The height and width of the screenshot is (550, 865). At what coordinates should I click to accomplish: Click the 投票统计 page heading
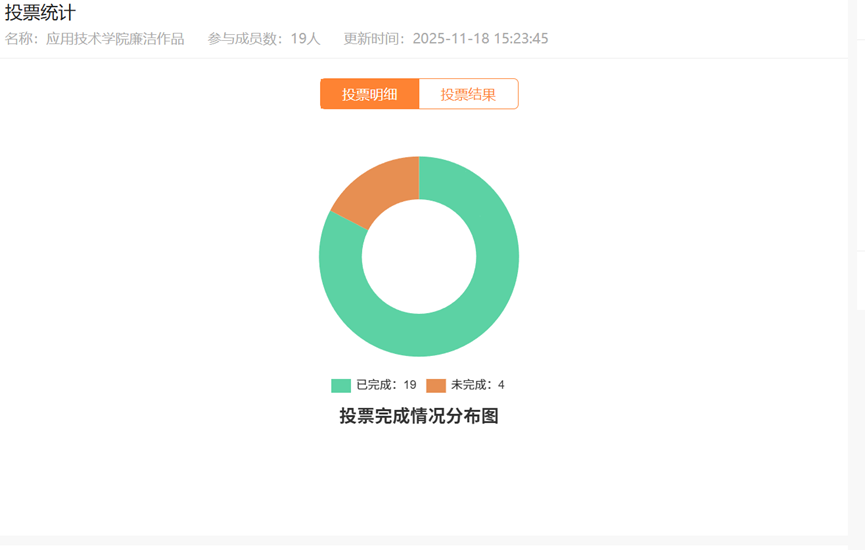coord(40,13)
